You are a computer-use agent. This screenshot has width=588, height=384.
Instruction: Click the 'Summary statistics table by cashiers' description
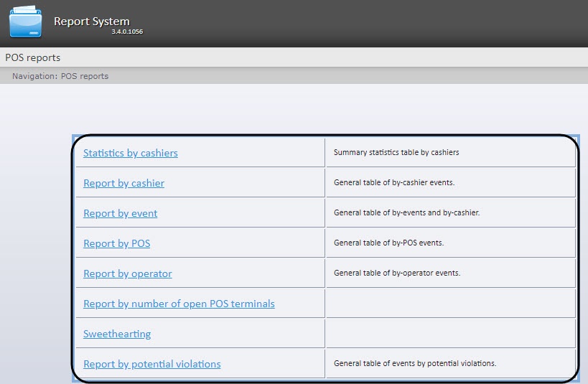(x=396, y=152)
